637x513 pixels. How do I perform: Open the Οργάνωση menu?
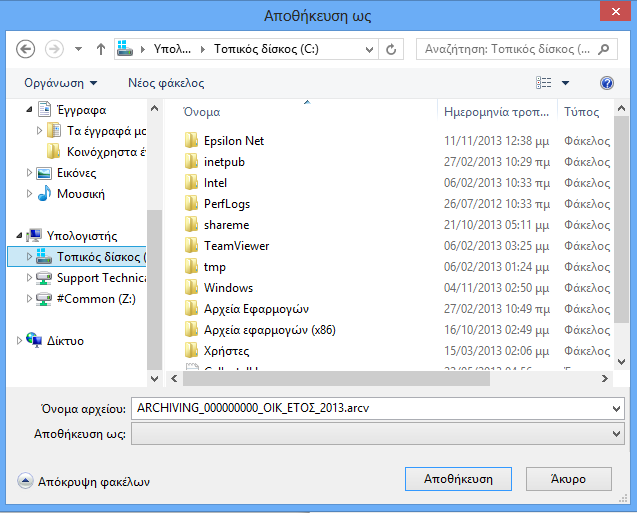tap(61, 83)
